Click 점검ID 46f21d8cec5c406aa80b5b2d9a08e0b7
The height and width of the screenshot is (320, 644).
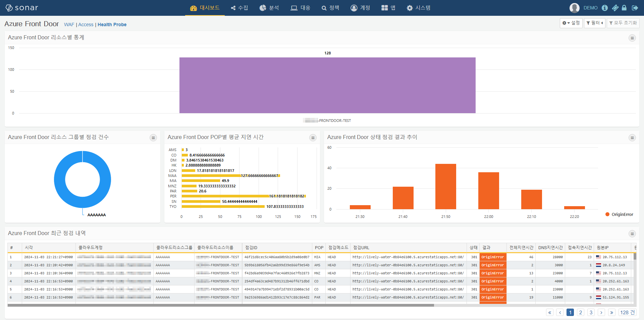pyautogui.click(x=277, y=257)
